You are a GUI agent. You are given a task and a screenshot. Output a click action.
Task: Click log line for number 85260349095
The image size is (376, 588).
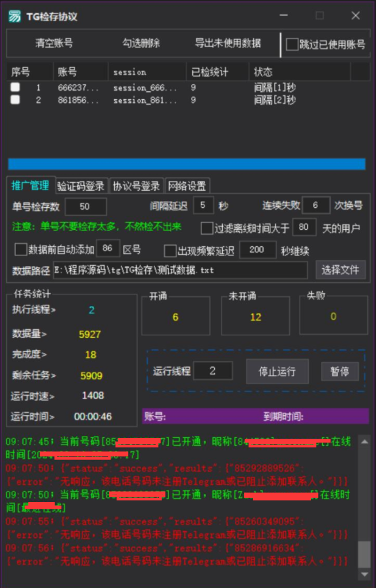[177, 528]
